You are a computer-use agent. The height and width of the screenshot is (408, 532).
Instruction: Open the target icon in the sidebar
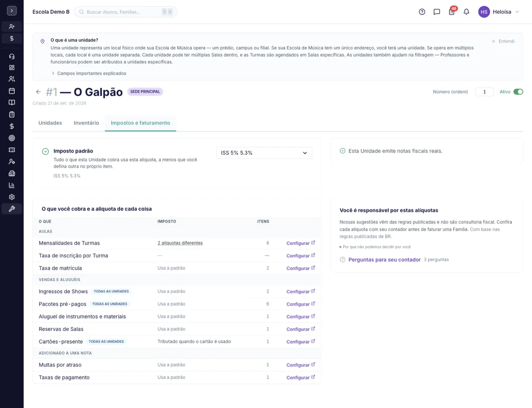12,138
